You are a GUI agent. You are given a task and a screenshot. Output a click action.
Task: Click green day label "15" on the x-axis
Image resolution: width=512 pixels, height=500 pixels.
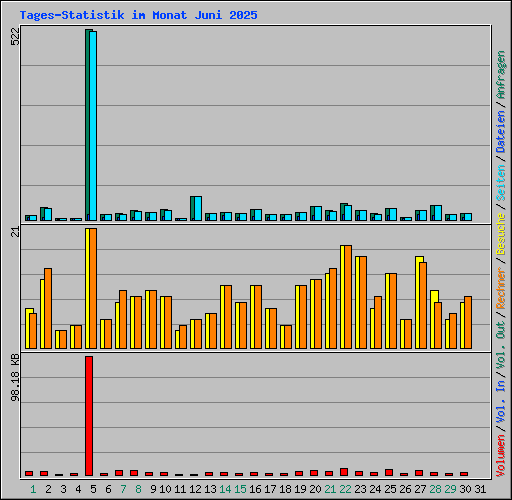[x=240, y=489]
